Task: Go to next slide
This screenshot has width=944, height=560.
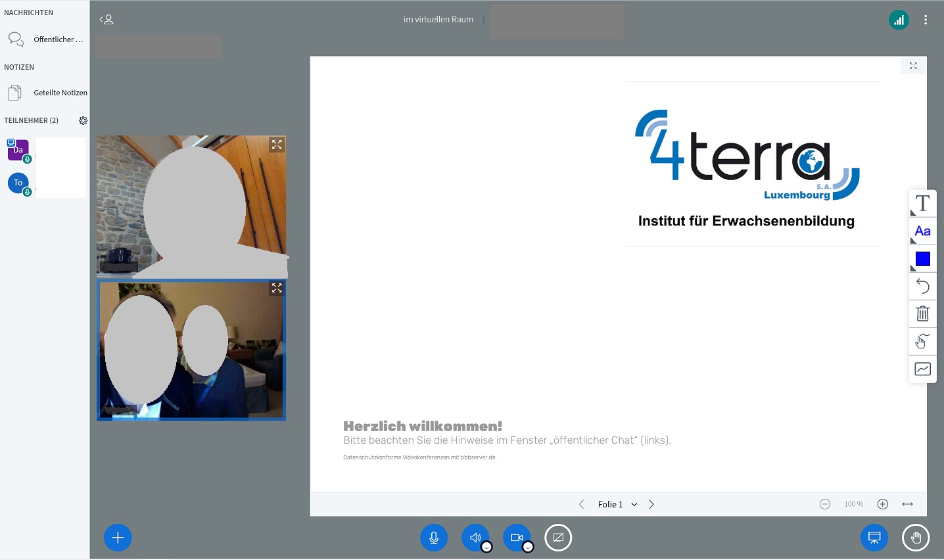Action: coord(651,505)
